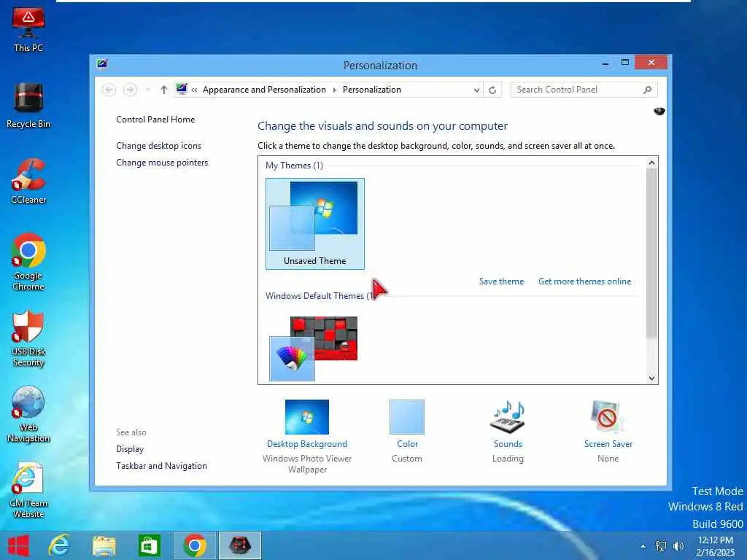Show hidden tray icons arrow

coord(643,546)
